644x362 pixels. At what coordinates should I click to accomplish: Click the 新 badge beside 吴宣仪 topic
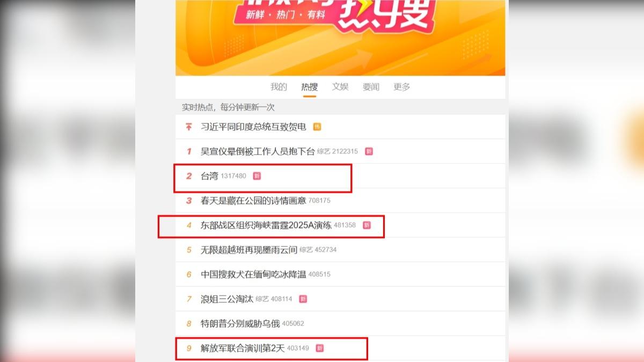click(x=369, y=152)
